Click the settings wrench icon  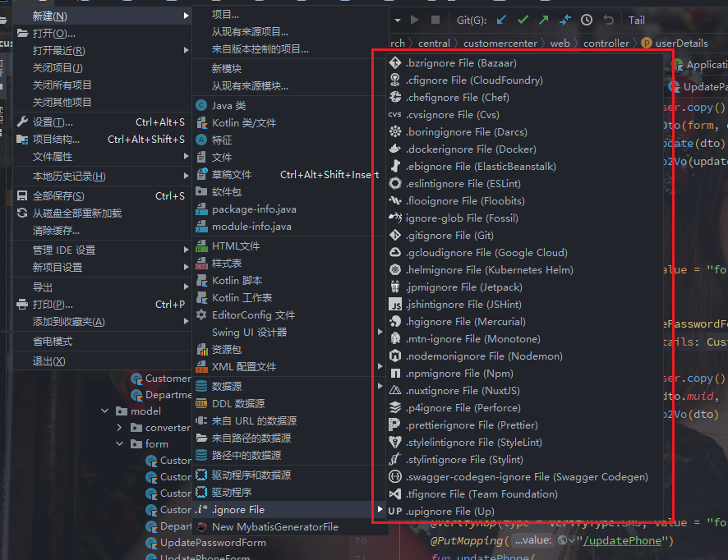tap(22, 122)
